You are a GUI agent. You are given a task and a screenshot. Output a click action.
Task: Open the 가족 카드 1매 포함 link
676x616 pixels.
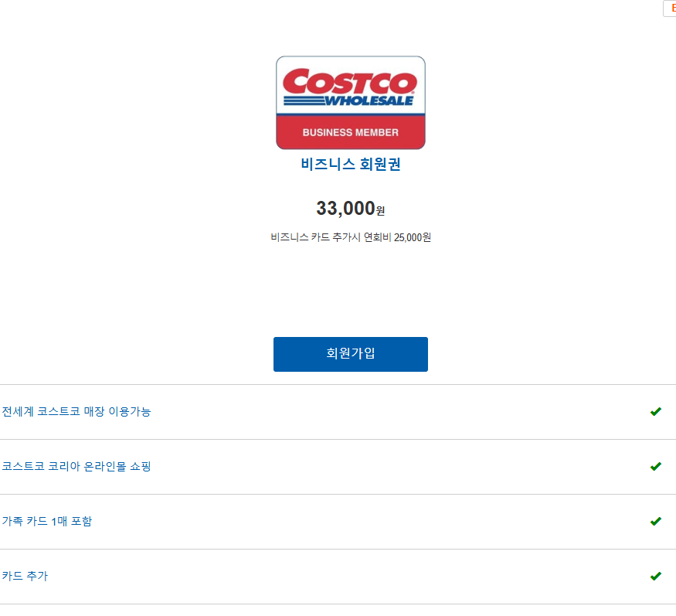pyautogui.click(x=47, y=521)
